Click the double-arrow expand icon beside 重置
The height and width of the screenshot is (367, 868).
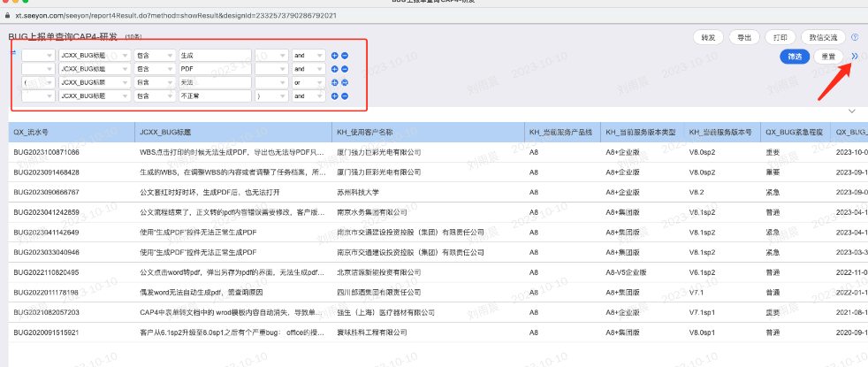(x=854, y=57)
